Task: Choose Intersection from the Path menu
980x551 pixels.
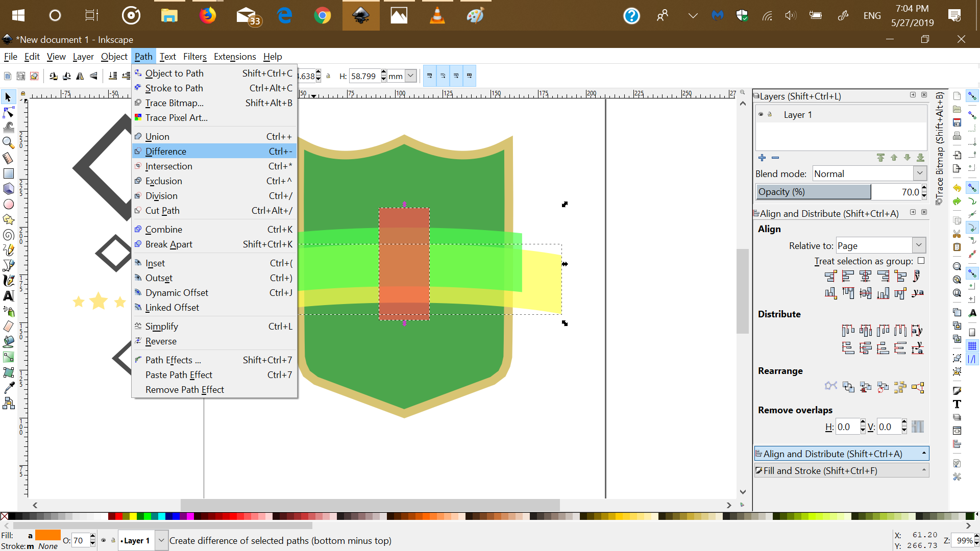Action: (168, 166)
